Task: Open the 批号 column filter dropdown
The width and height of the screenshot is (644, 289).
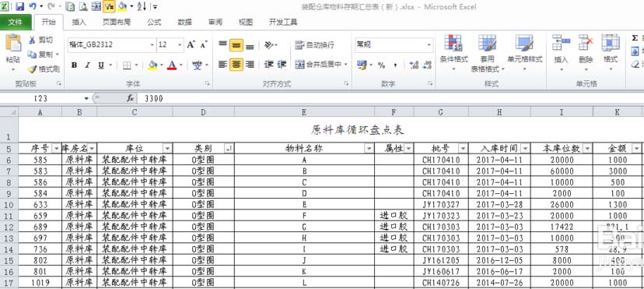Action: point(463,149)
